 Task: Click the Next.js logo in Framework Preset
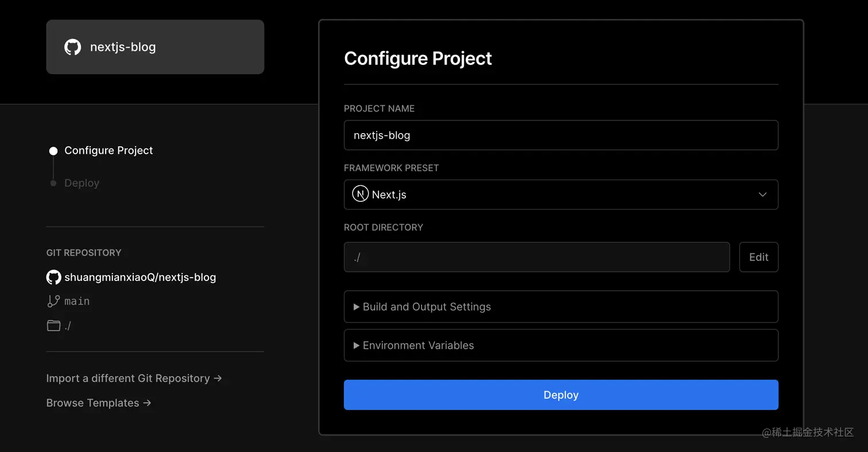pyautogui.click(x=360, y=194)
